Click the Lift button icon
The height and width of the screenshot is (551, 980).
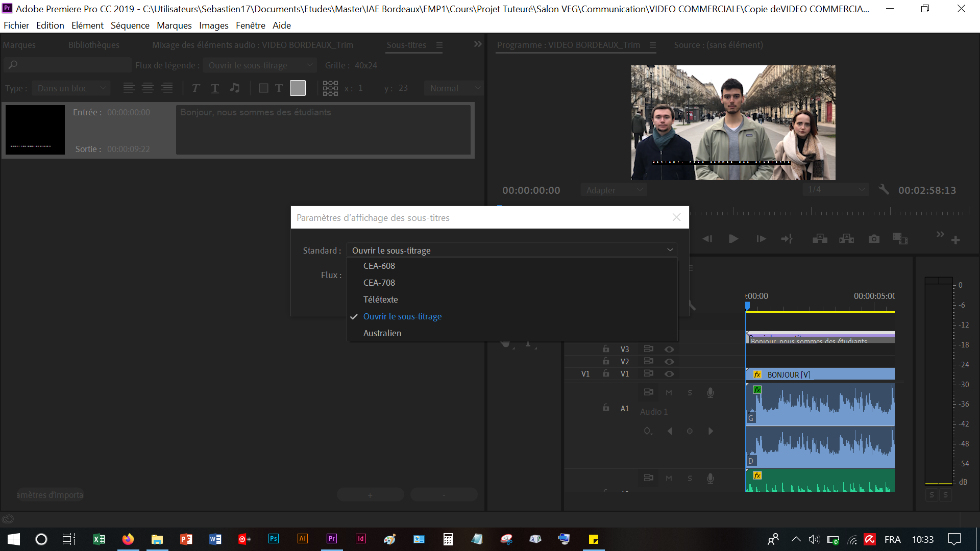pos(820,239)
